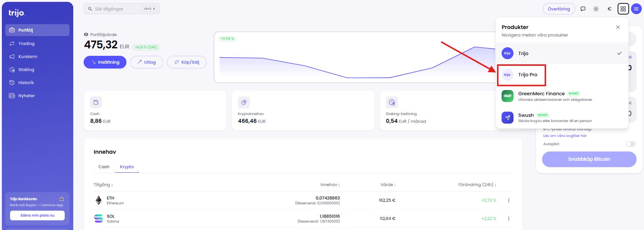The height and width of the screenshot is (230, 644).
Task: Open the blue hamburger menu
Action: pos(636,9)
